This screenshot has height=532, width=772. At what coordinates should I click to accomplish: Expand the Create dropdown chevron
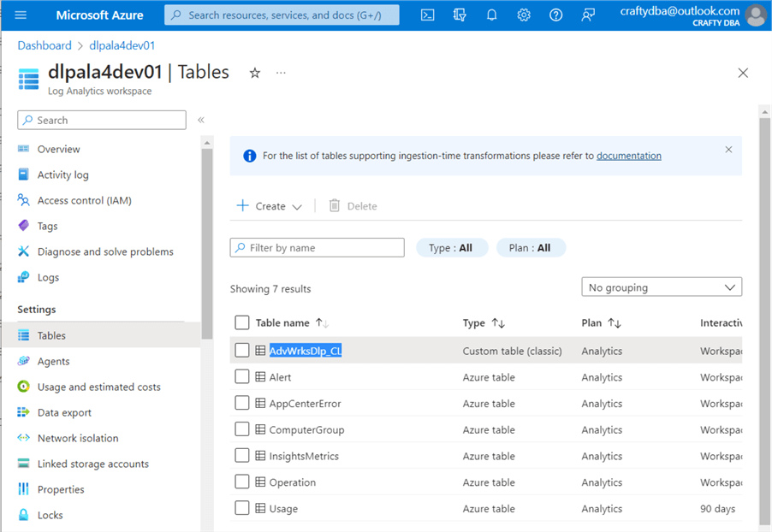[x=297, y=207]
